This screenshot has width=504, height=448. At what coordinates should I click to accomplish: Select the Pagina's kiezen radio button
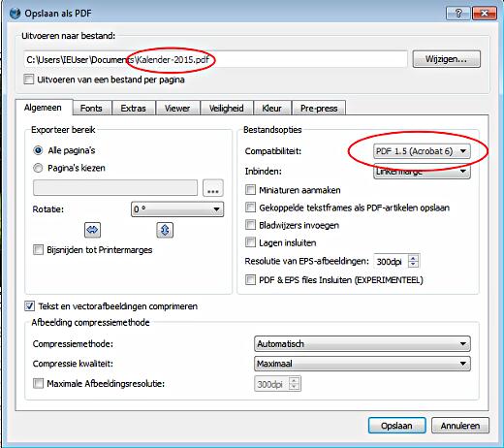tap(38, 168)
